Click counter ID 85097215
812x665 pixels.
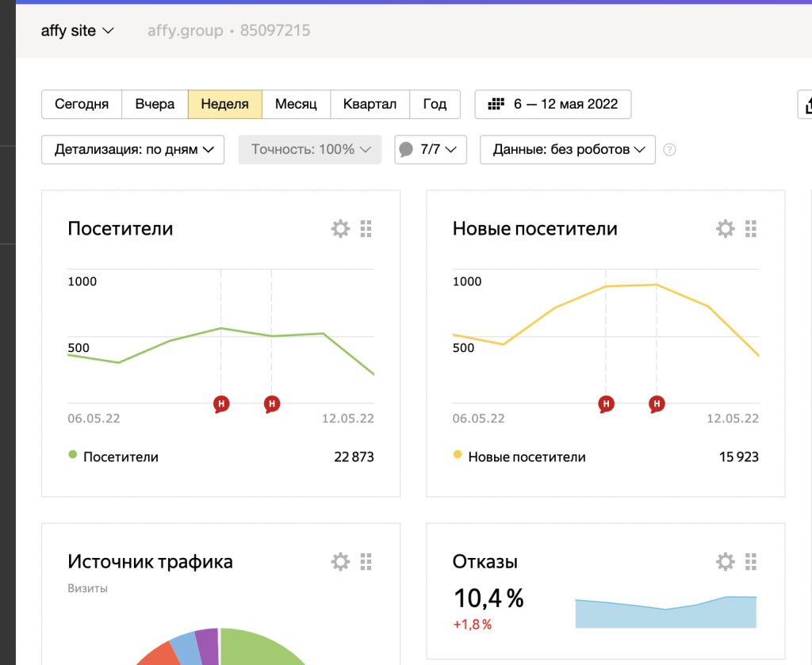(x=275, y=31)
